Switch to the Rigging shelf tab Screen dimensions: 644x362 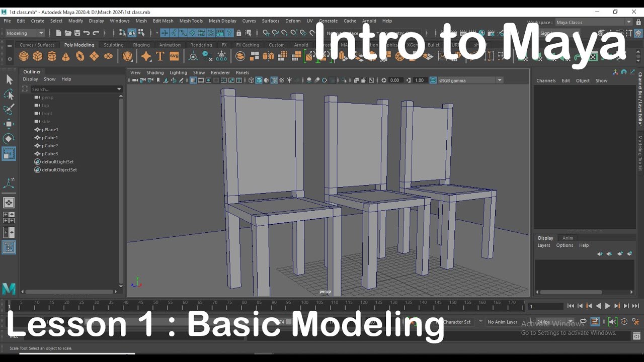click(x=141, y=45)
